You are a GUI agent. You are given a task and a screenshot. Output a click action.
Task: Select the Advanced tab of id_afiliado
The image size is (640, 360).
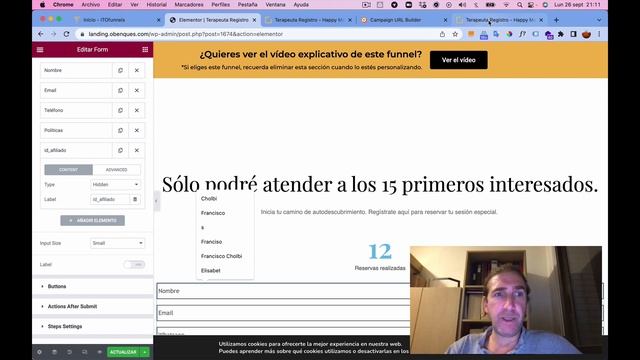tap(116, 169)
